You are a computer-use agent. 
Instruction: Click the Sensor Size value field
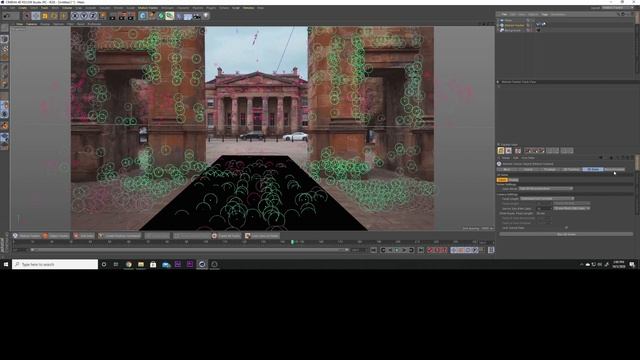coord(544,209)
